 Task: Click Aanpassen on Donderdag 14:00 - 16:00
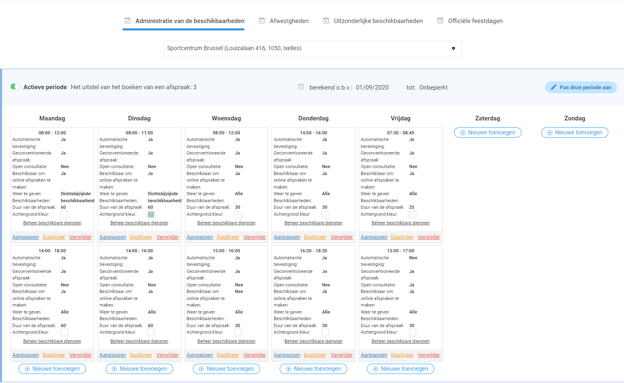[287, 237]
